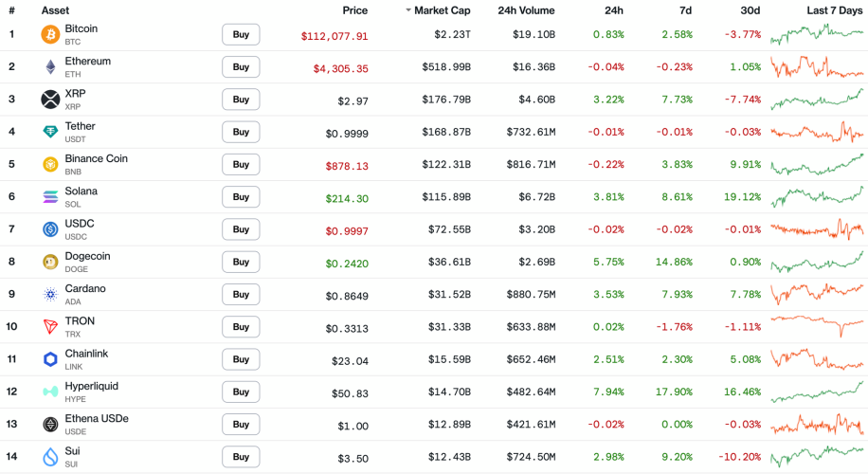The height and width of the screenshot is (474, 868).
Task: Click the Dogecoin logo icon
Action: click(50, 262)
